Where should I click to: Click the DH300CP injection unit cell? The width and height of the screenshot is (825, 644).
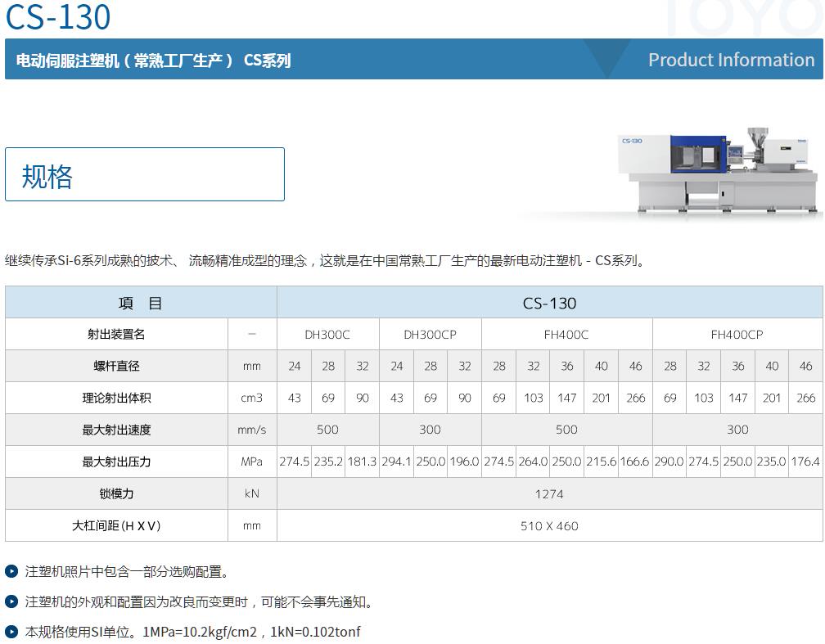[x=430, y=334]
